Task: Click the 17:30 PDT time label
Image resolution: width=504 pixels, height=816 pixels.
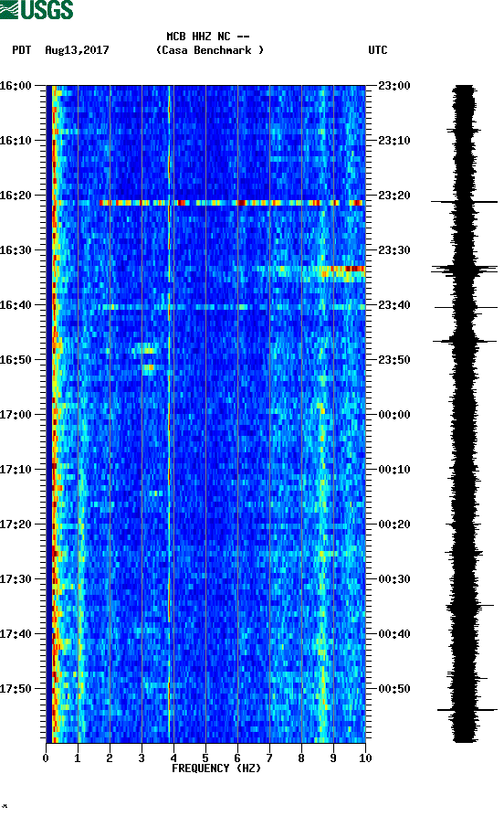Action: tap(16, 578)
